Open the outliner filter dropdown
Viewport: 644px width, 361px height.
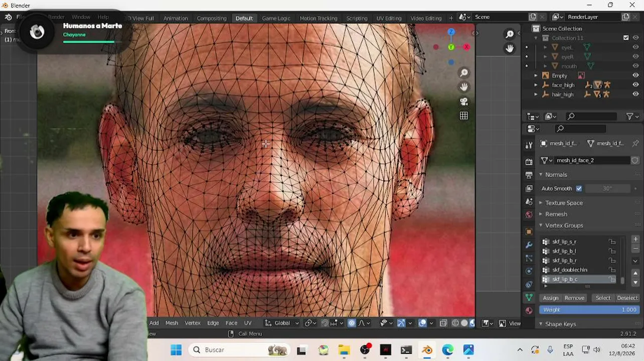point(632,116)
